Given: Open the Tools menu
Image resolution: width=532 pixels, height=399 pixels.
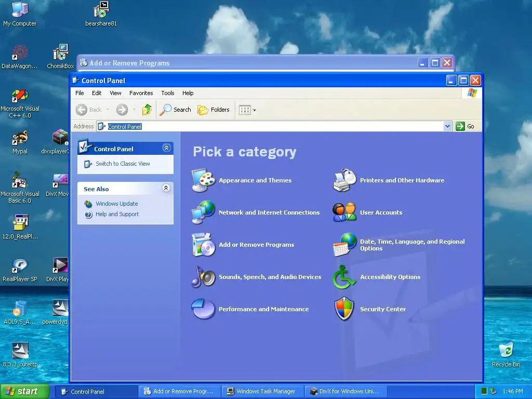Looking at the screenshot, I should point(168,93).
